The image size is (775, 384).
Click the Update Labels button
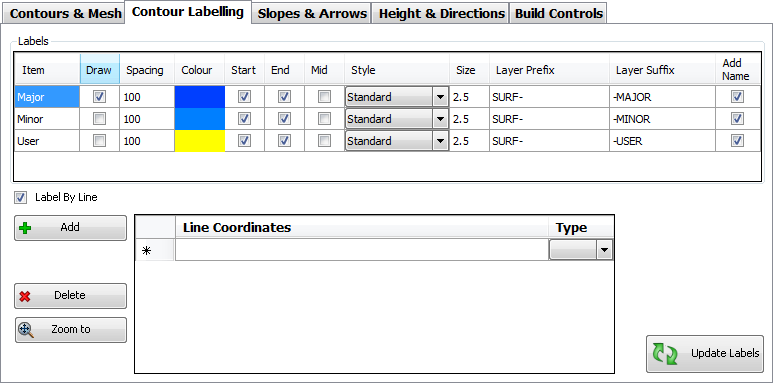(705, 354)
